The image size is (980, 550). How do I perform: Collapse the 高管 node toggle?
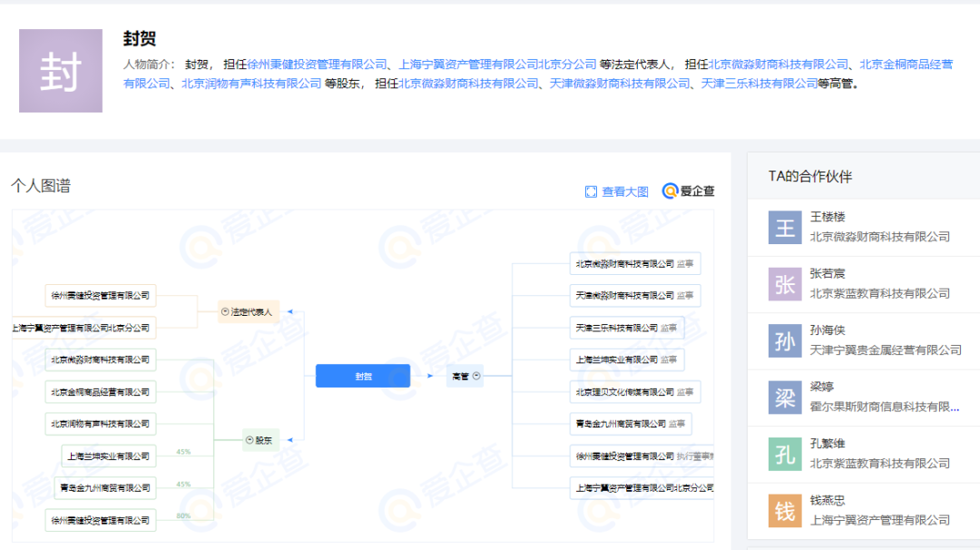(476, 377)
